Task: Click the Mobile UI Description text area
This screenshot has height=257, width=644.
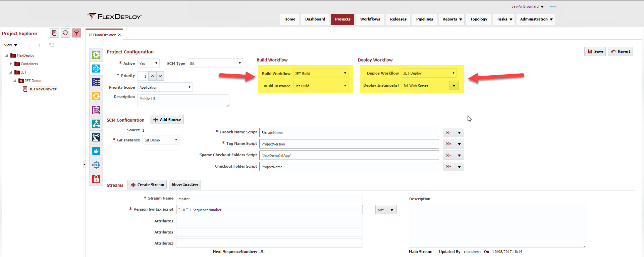Action: (183, 101)
